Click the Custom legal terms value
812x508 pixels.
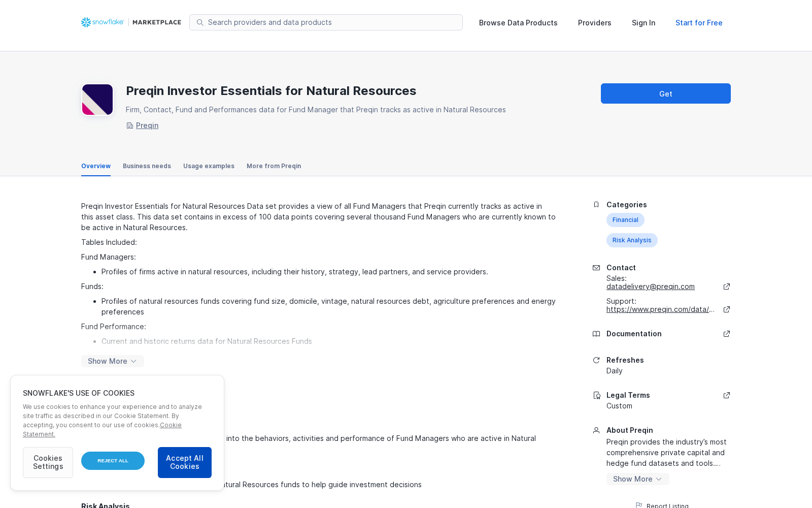tap(619, 406)
